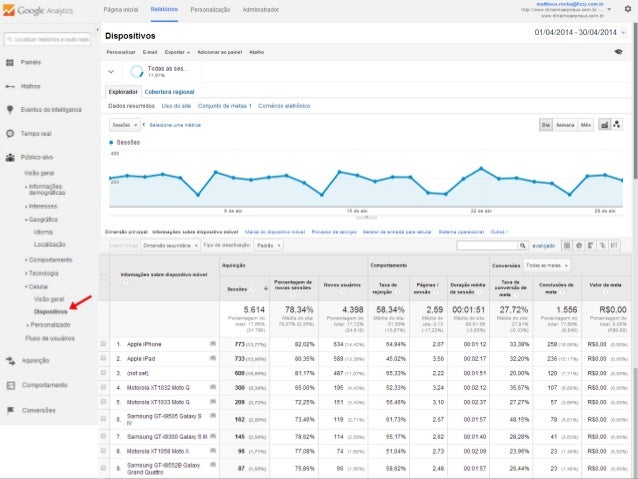638x479 pixels.
Task: Open the settings gear icon
Action: [626, 8]
